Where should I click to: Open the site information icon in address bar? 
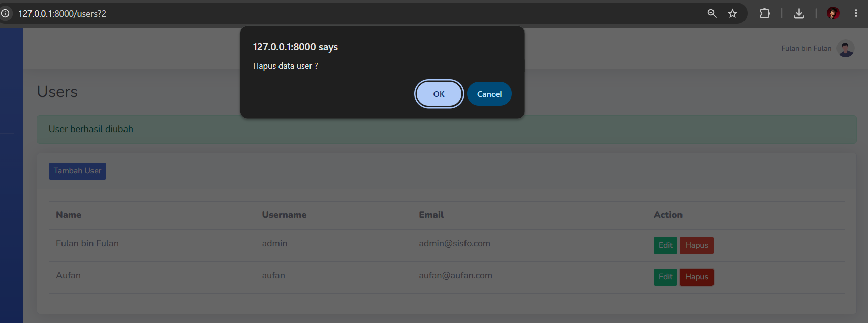tap(5, 13)
